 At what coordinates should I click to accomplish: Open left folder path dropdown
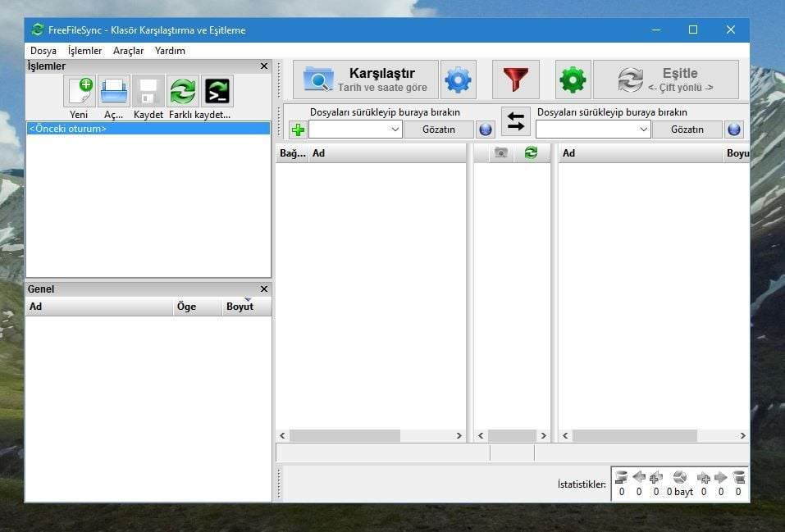(395, 130)
